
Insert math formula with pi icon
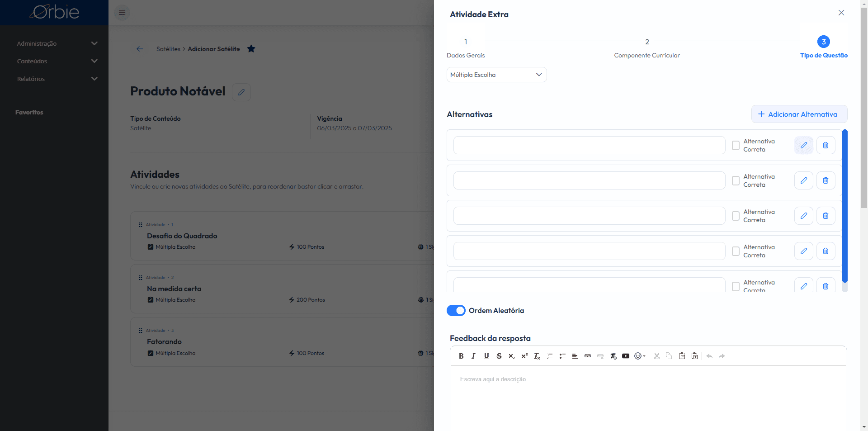click(x=613, y=356)
